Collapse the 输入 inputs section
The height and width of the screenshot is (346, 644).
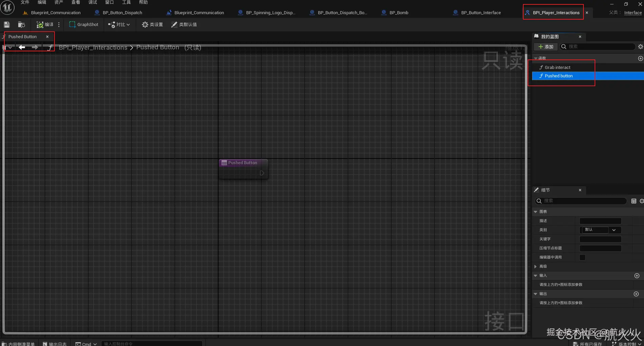(x=535, y=275)
